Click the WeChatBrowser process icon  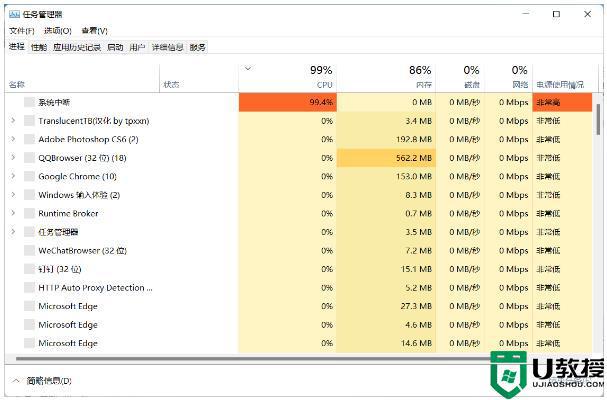click(29, 250)
